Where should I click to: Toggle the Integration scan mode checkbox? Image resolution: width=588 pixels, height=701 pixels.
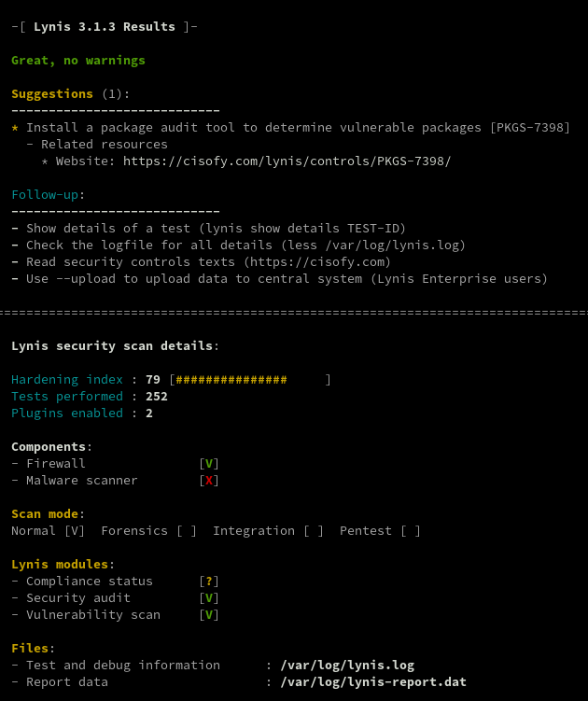tap(314, 531)
